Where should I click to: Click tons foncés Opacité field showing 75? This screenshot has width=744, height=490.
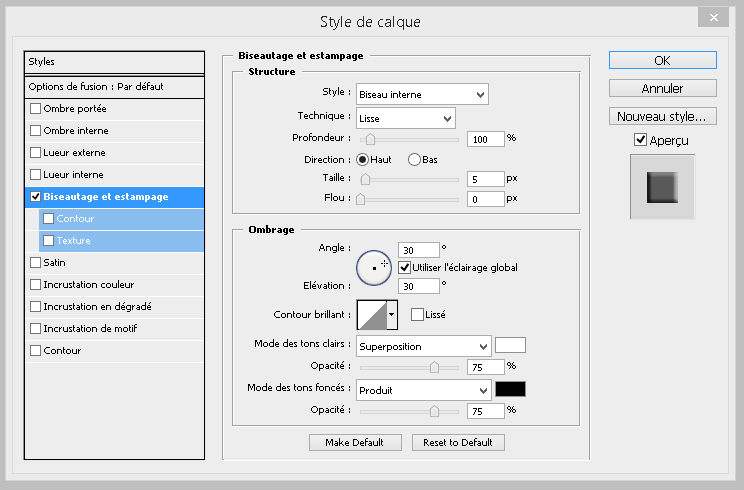pos(485,411)
